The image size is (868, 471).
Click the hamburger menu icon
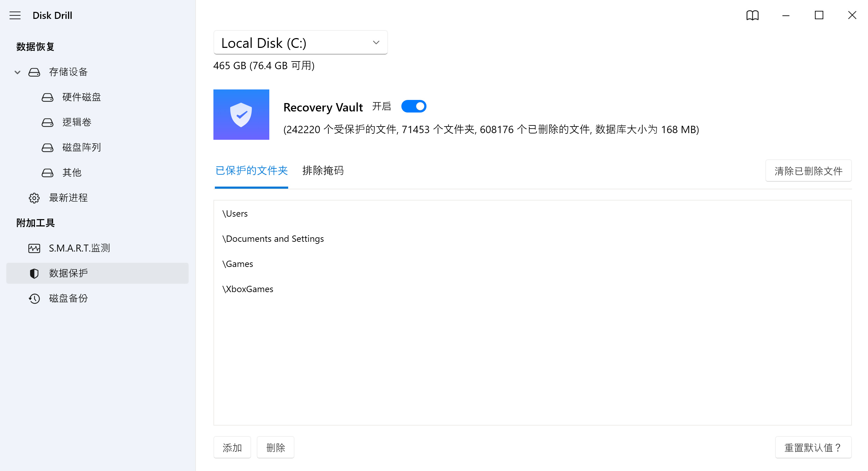pos(16,15)
